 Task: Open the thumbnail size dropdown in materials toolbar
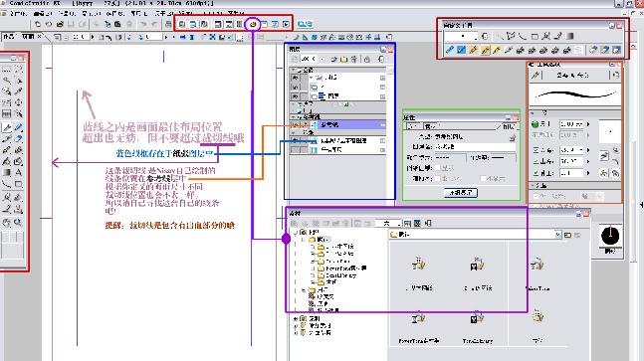pyautogui.click(x=387, y=223)
